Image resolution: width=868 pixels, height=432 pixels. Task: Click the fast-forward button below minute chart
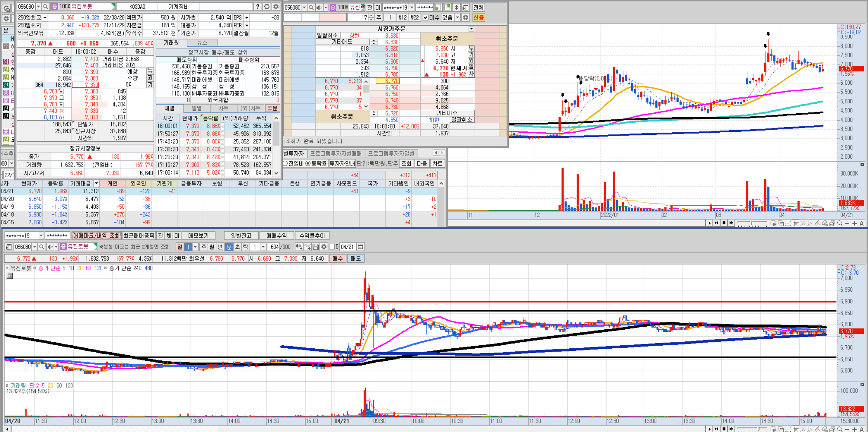pos(731,429)
